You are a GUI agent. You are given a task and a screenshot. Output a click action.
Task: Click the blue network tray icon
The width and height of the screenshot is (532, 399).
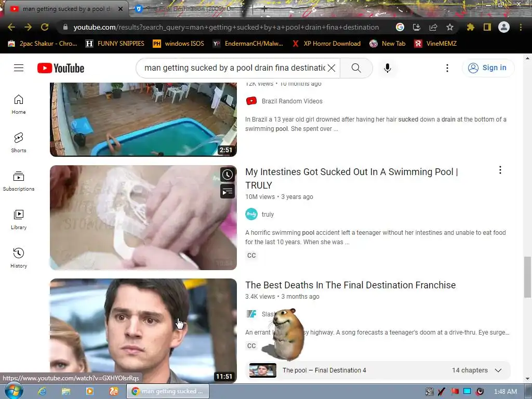pyautogui.click(x=467, y=391)
